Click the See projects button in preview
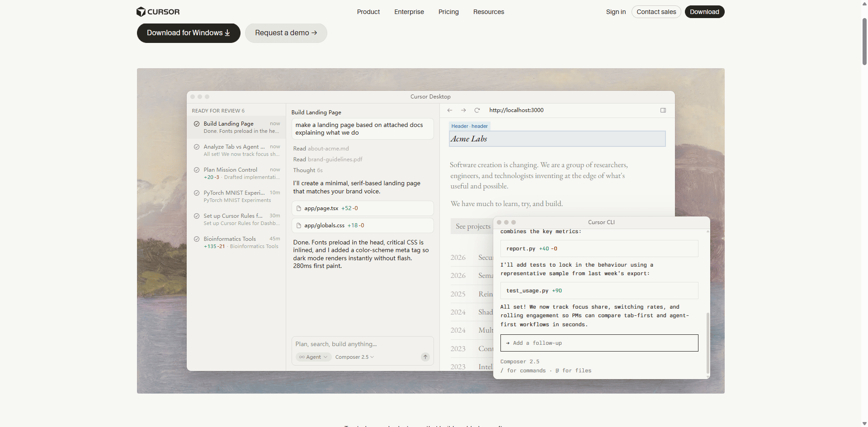The height and width of the screenshot is (427, 868). [x=472, y=226]
